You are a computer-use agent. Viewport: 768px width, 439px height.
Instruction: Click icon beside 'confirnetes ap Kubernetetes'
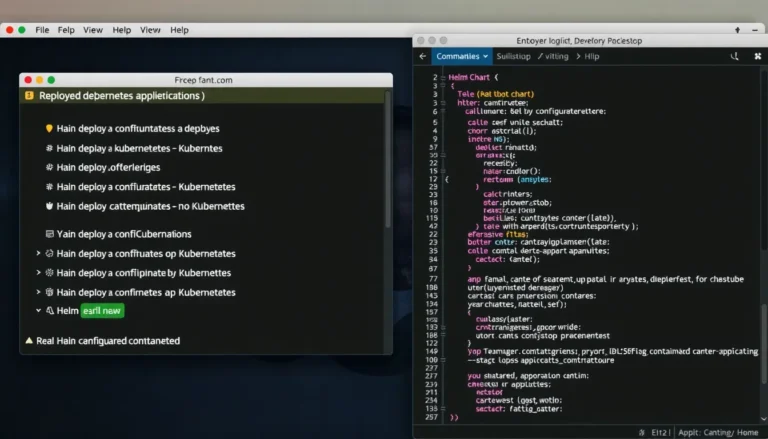tap(49, 292)
